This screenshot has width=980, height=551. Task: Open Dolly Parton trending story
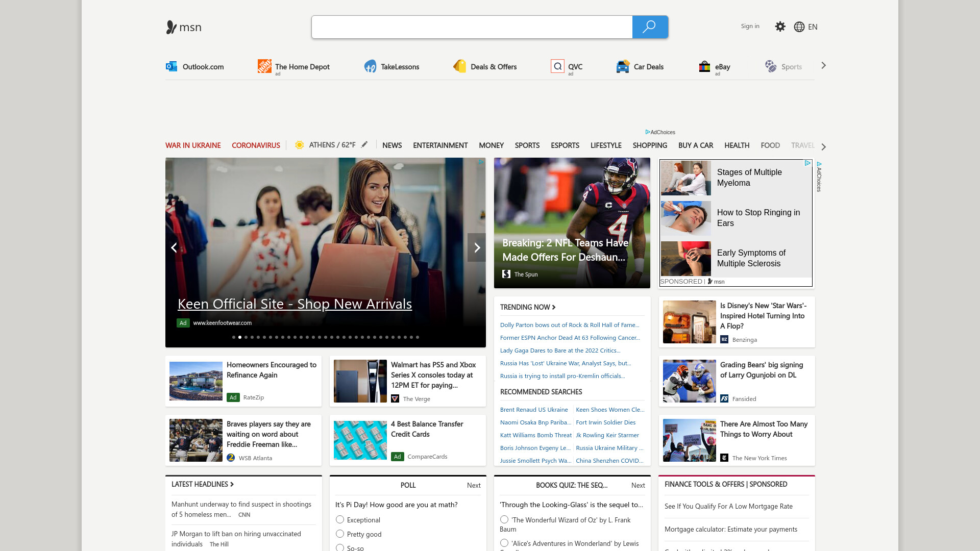click(x=570, y=325)
